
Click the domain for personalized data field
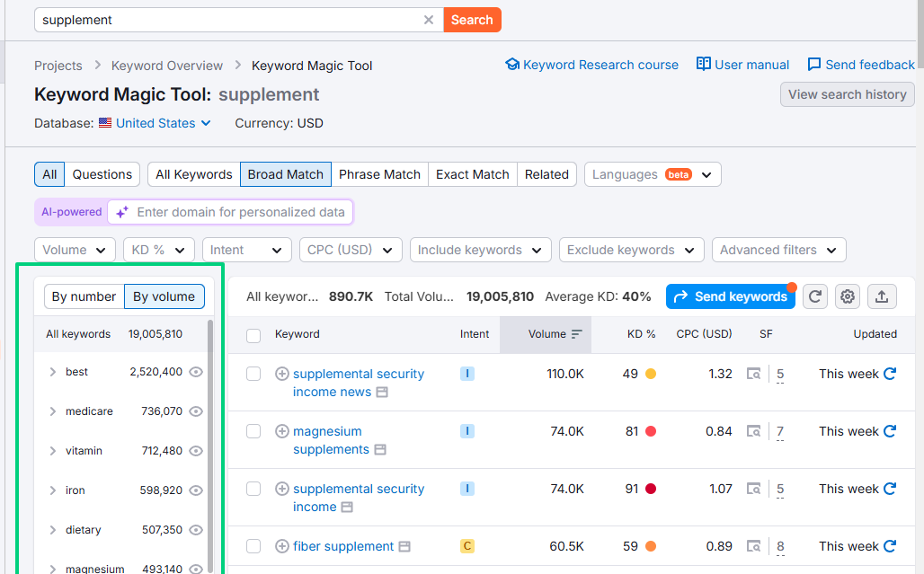tap(230, 213)
